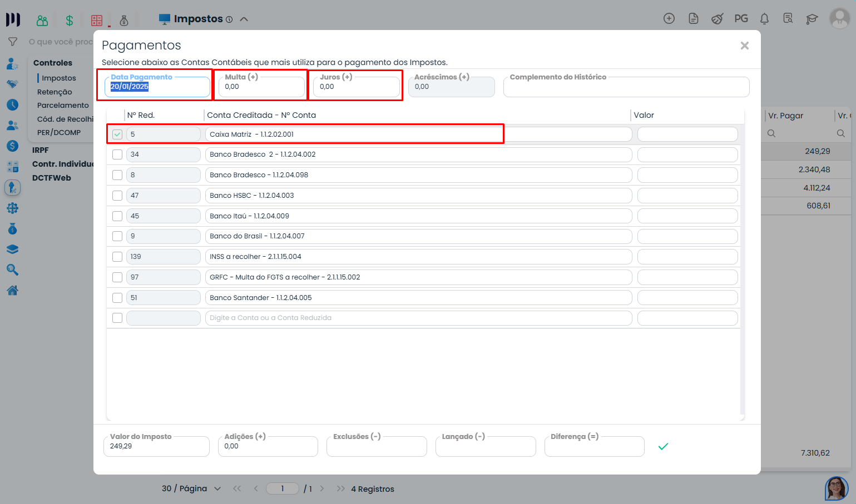Click the plus circle add icon
The image size is (856, 504).
point(669,18)
